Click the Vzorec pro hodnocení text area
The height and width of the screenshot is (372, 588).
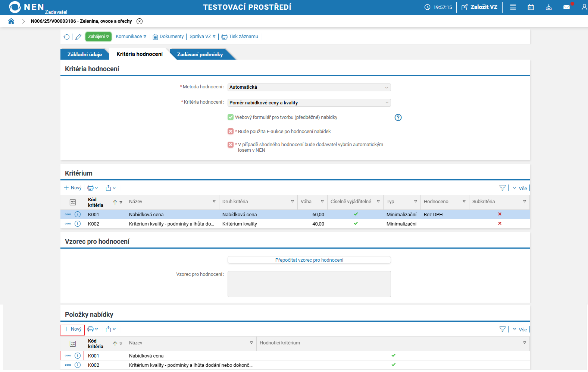(x=309, y=284)
